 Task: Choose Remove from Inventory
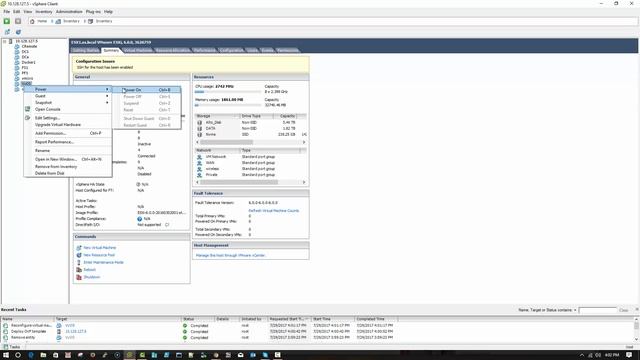pyautogui.click(x=56, y=167)
